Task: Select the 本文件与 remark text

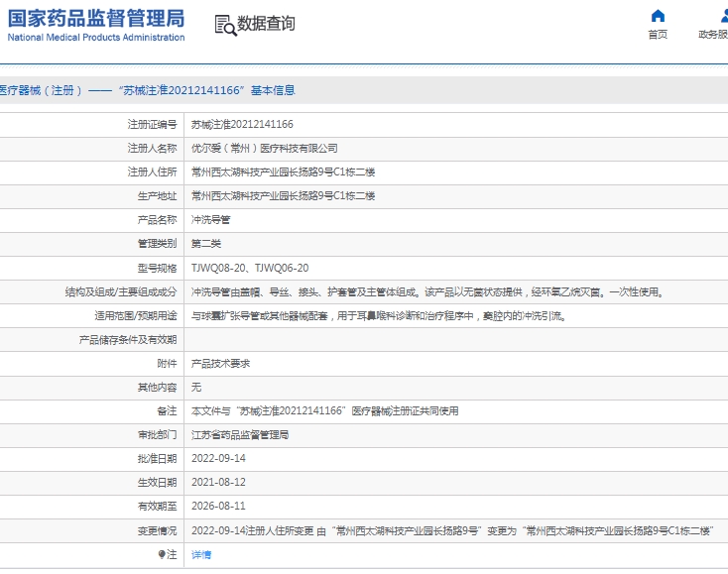Action: coord(324,411)
